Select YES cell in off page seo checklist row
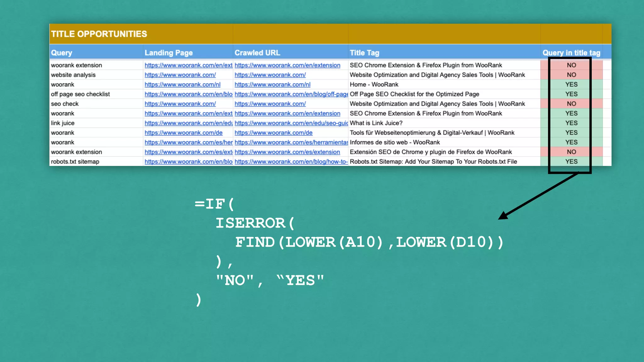The height and width of the screenshot is (362, 644). pyautogui.click(x=571, y=94)
